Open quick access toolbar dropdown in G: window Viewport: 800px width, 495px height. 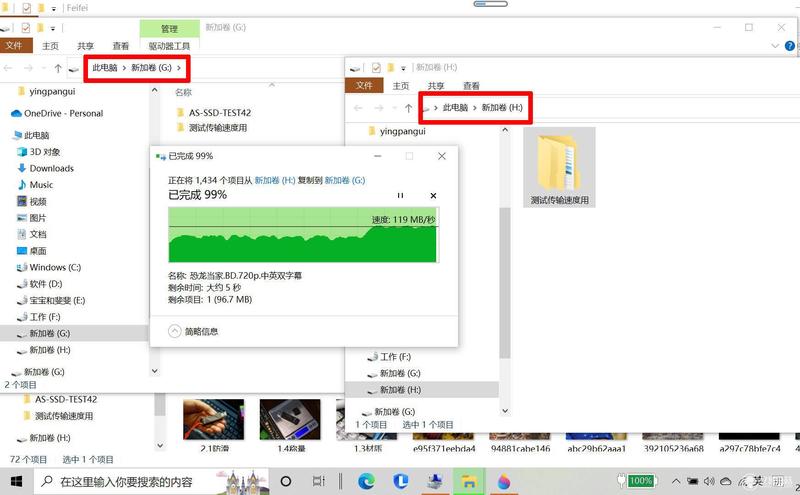[53, 28]
